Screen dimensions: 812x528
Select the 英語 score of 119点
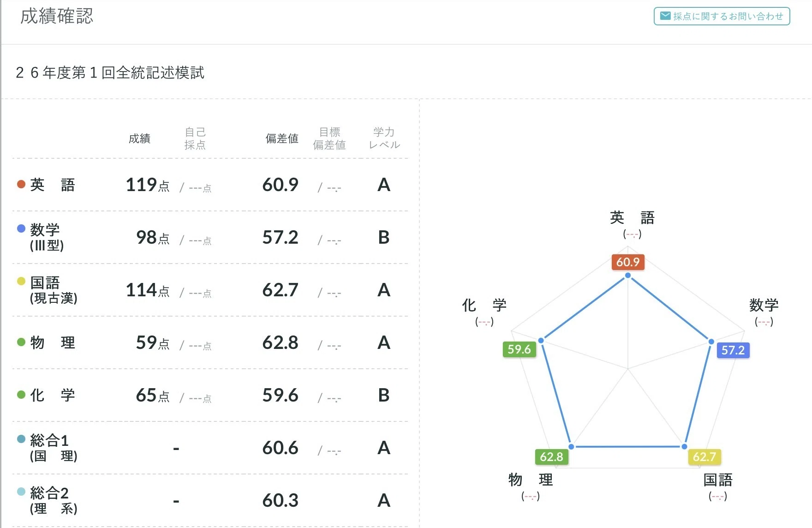click(148, 185)
